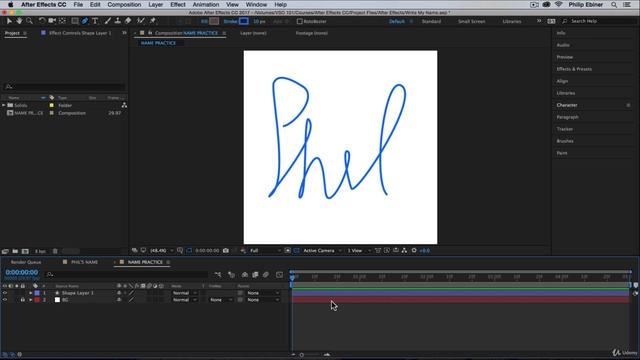Select the Unified Camera tool
This screenshot has height=360, width=640.
pos(52,21)
